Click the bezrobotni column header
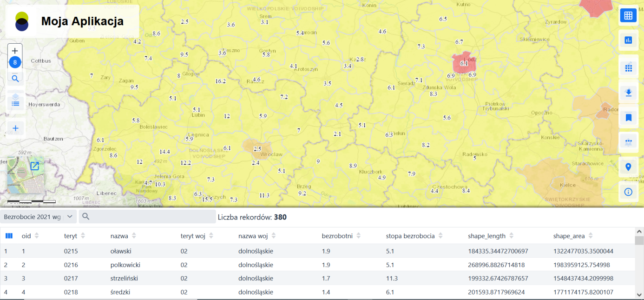The image size is (644, 300). 337,236
